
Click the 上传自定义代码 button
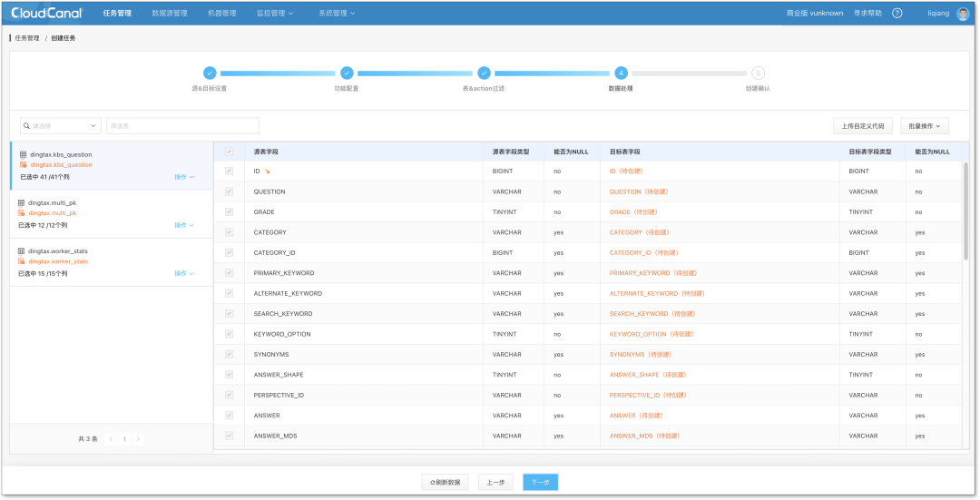(x=863, y=126)
